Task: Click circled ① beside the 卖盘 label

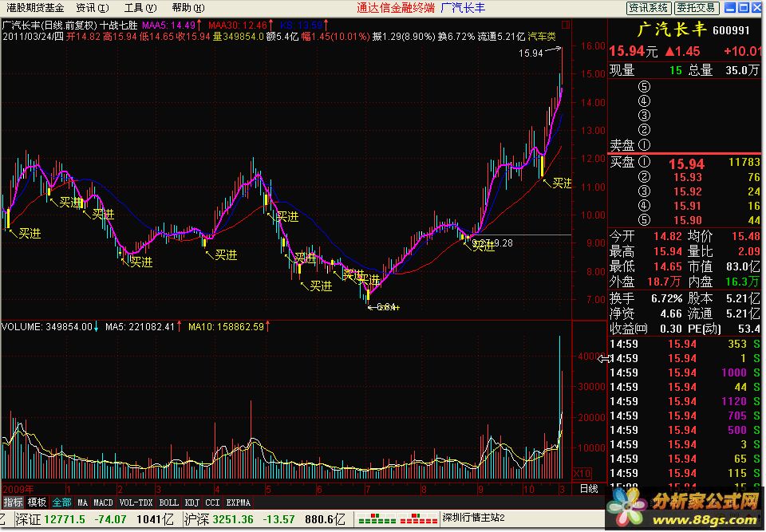Action: [x=645, y=144]
